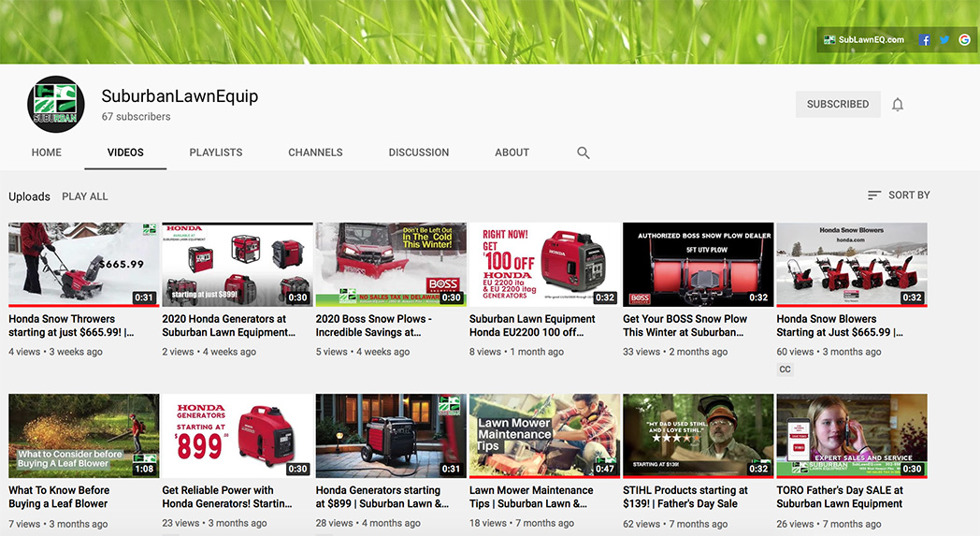
Task: Toggle the SUBSCRIBED button
Action: 838,105
